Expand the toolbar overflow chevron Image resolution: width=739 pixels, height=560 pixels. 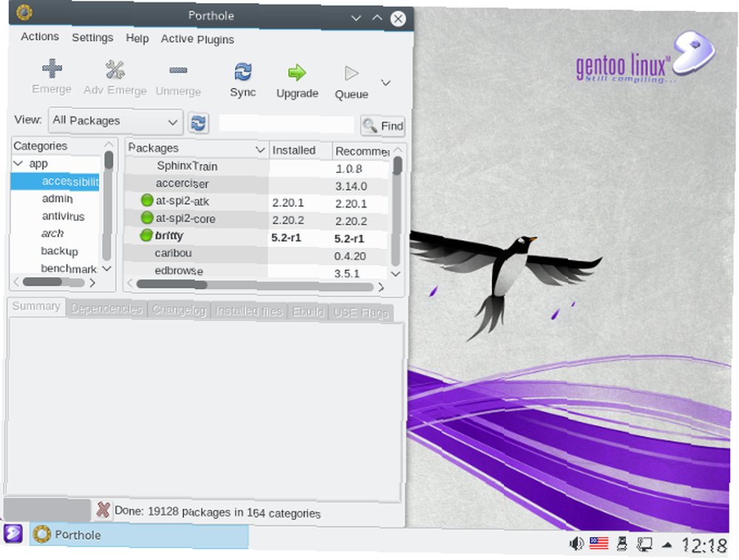point(386,83)
